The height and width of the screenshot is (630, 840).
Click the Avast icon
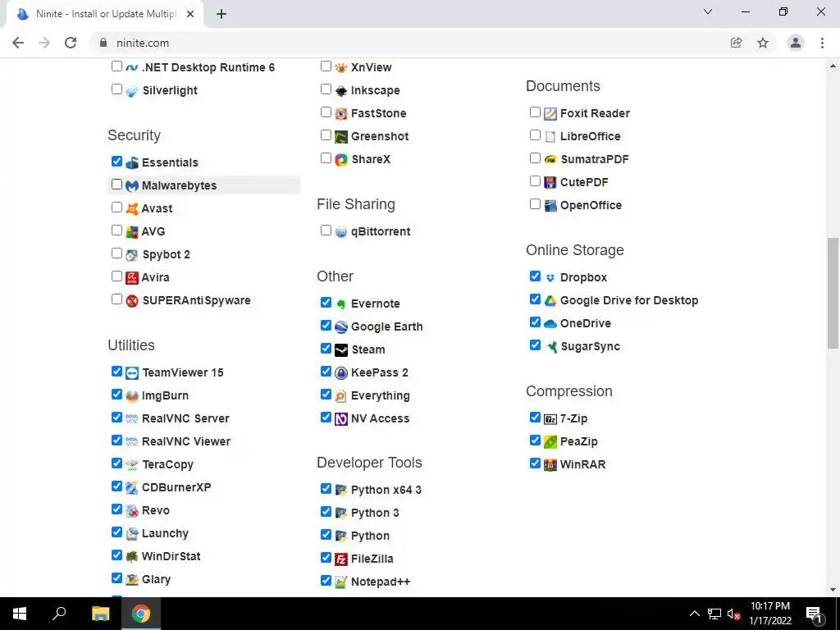[x=132, y=209]
